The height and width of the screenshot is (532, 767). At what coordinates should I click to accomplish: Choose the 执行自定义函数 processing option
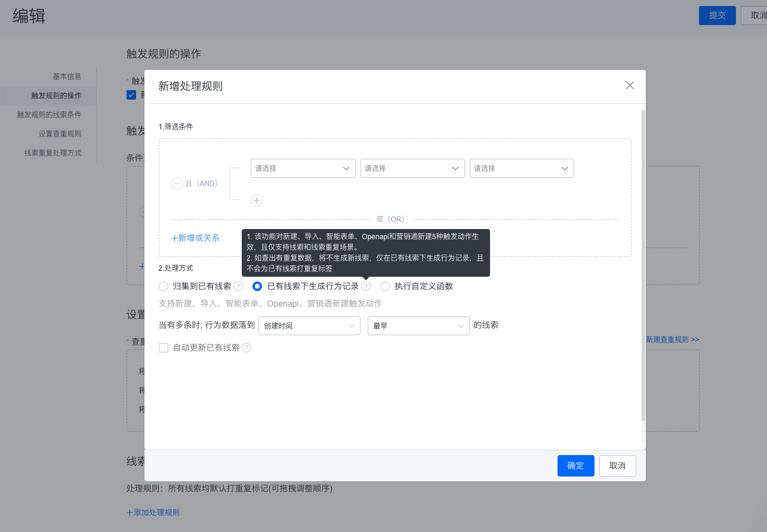tap(384, 286)
